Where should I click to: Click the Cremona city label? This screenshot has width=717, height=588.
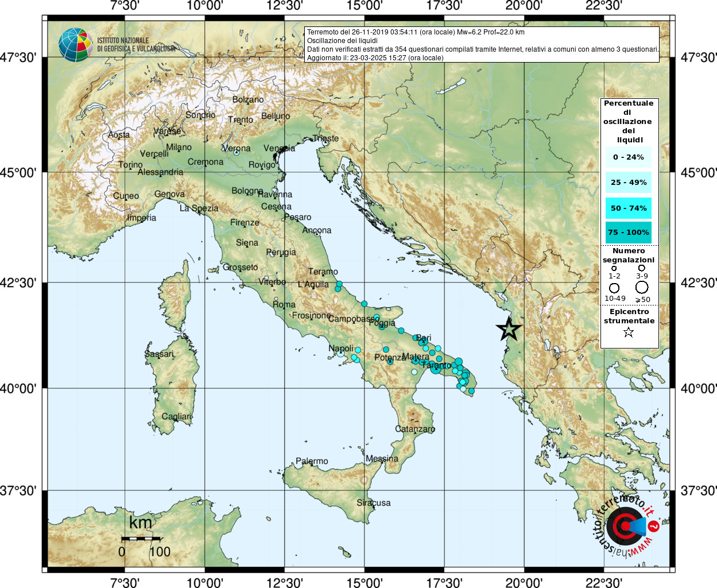pos(206,162)
